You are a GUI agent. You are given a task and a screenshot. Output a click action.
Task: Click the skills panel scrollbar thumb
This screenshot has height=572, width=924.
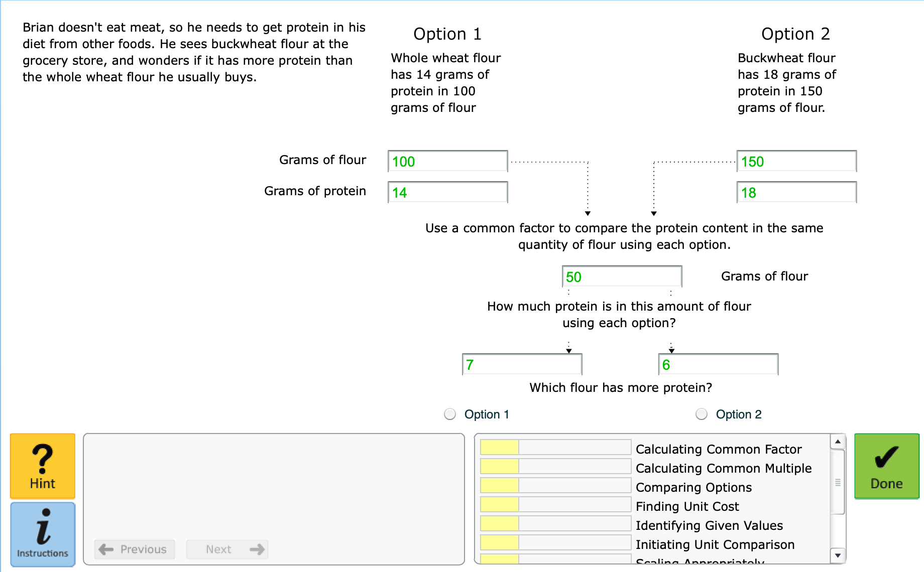pos(838,482)
